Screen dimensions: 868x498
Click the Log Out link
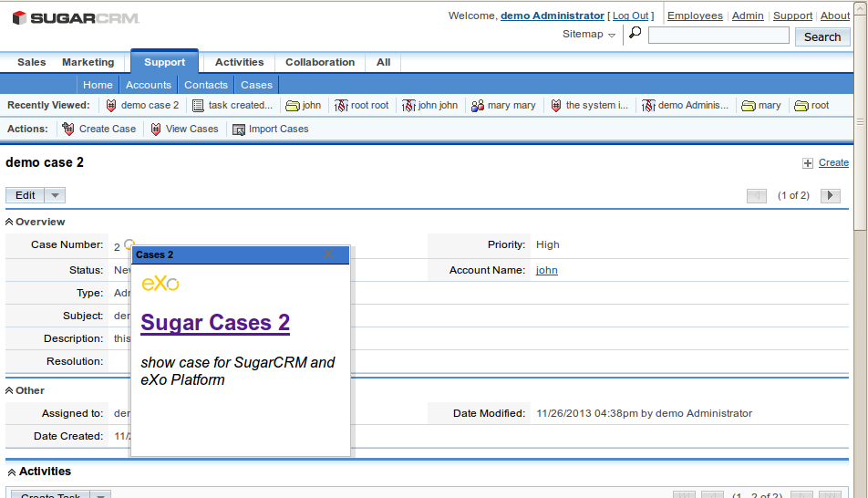tap(630, 16)
